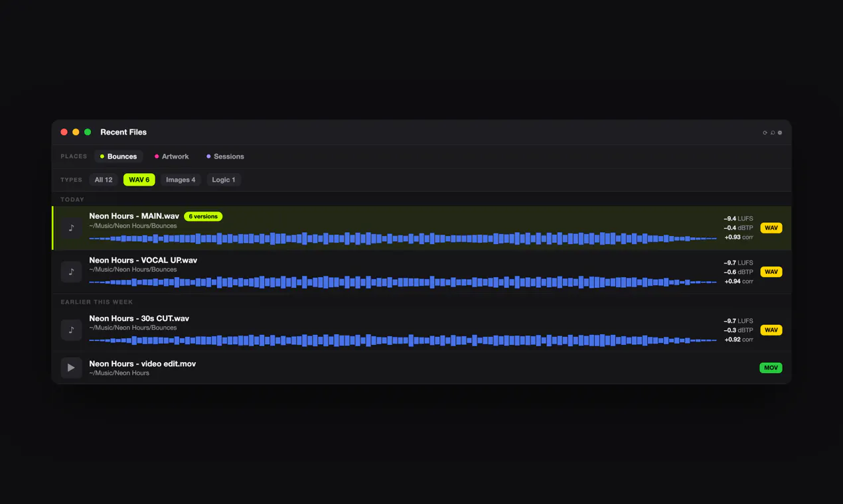Click the WAV tag on 30s CUT.wav row

click(x=771, y=330)
